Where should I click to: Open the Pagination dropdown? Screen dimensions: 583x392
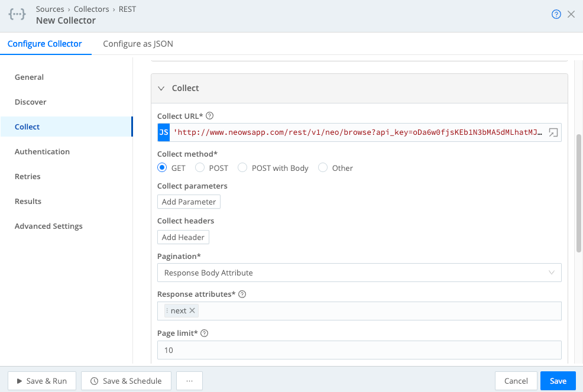[x=359, y=273]
